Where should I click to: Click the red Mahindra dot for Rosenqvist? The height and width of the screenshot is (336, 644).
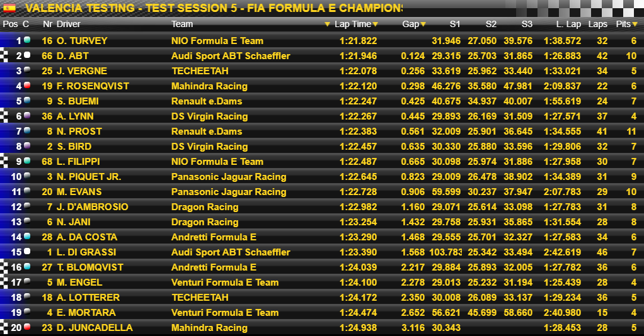27,85
